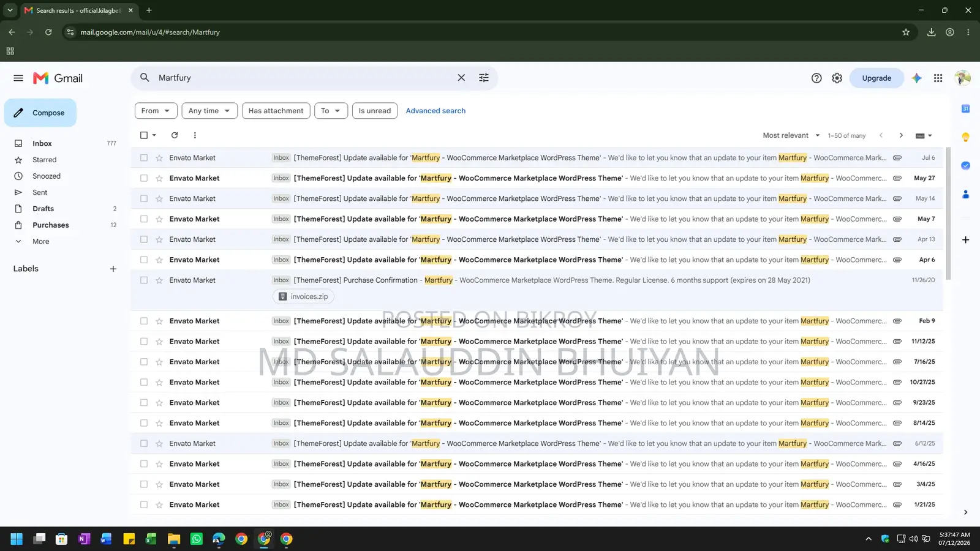Select the May 7 email checkbox
This screenshot has width=980, height=551.
144,219
